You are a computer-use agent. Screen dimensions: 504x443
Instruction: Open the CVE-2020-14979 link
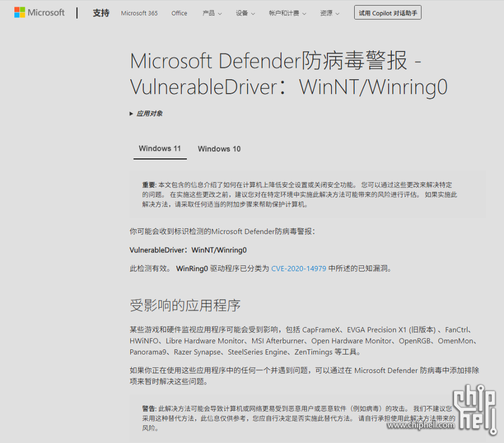[299, 269]
